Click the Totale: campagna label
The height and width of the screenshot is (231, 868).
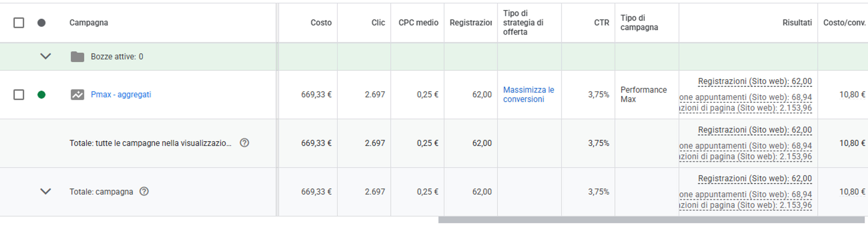pos(101,192)
